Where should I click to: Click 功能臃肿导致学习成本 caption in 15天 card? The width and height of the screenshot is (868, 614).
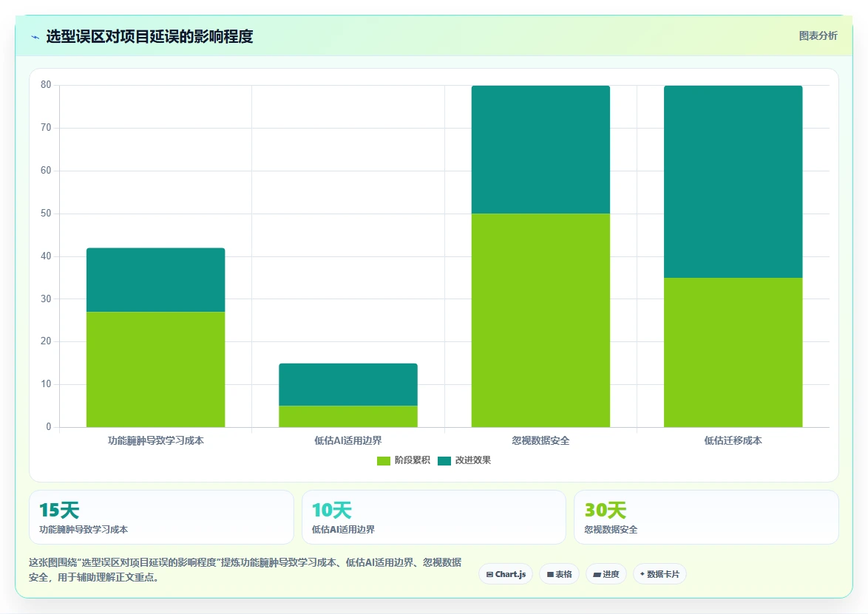click(x=84, y=530)
